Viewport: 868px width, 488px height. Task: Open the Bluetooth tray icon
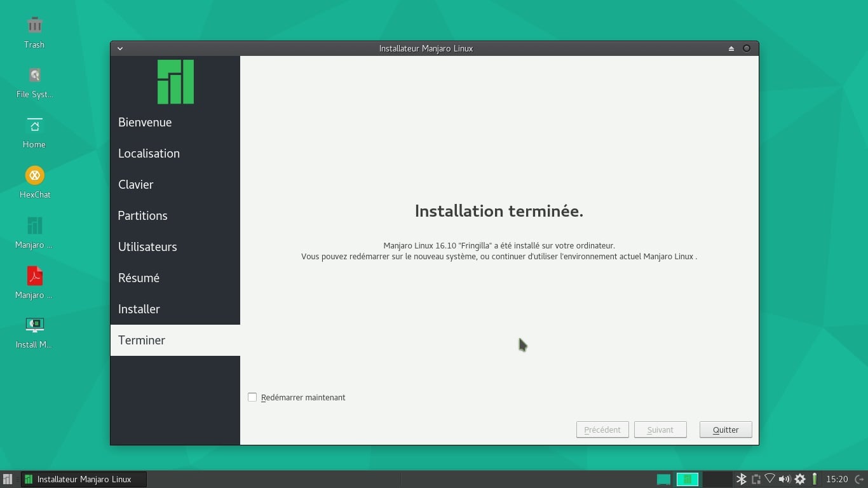click(741, 479)
